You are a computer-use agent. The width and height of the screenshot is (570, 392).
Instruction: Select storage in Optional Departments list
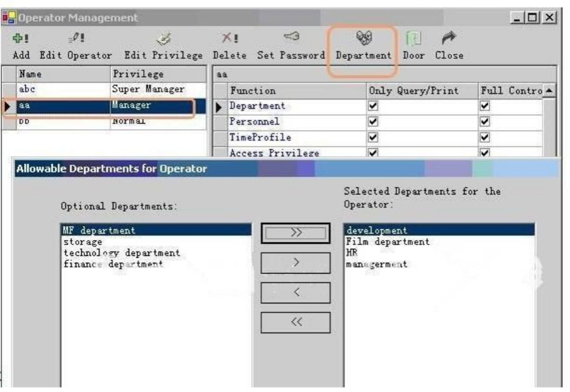[82, 241]
